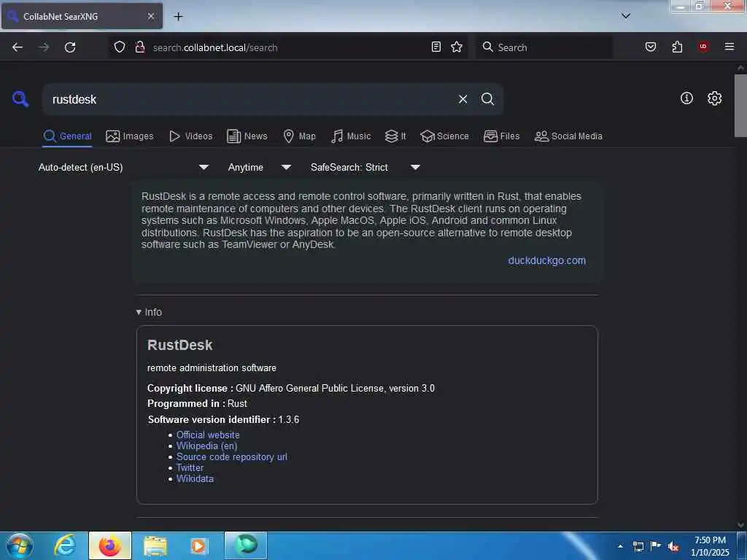The width and height of the screenshot is (747, 560).
Task: Click scrollbar down arrow
Action: tap(740, 525)
